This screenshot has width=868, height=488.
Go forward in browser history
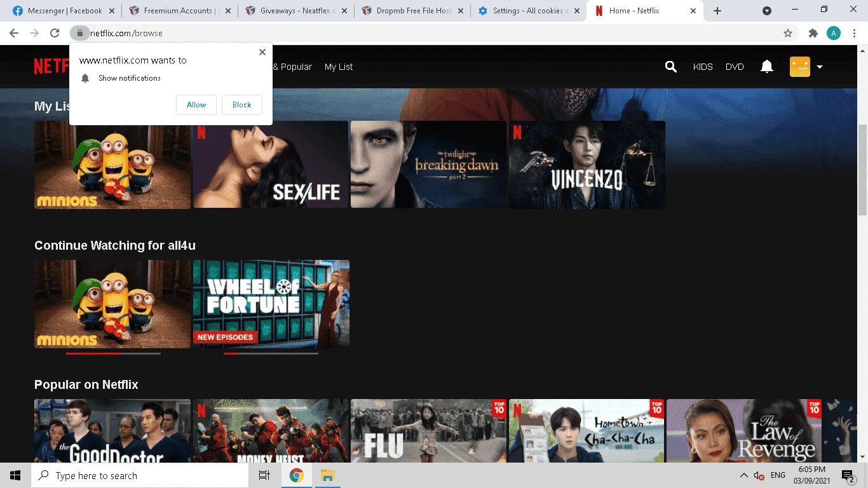pyautogui.click(x=34, y=33)
